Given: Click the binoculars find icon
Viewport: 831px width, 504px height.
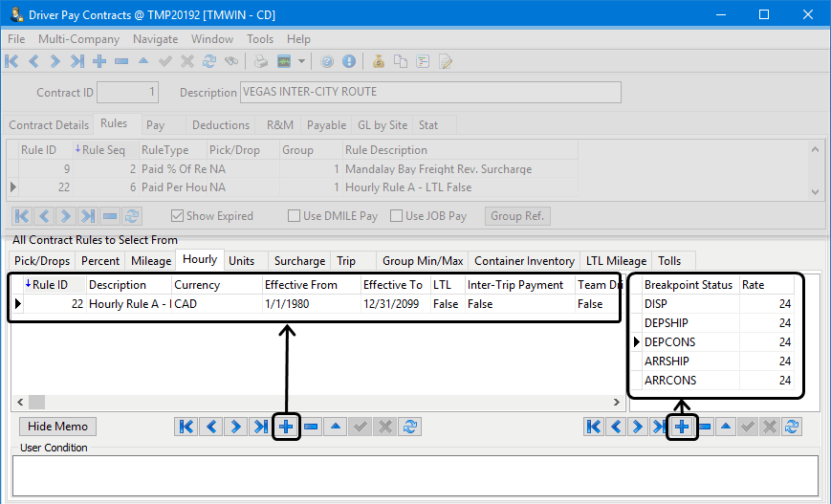Looking at the screenshot, I should (x=231, y=61).
